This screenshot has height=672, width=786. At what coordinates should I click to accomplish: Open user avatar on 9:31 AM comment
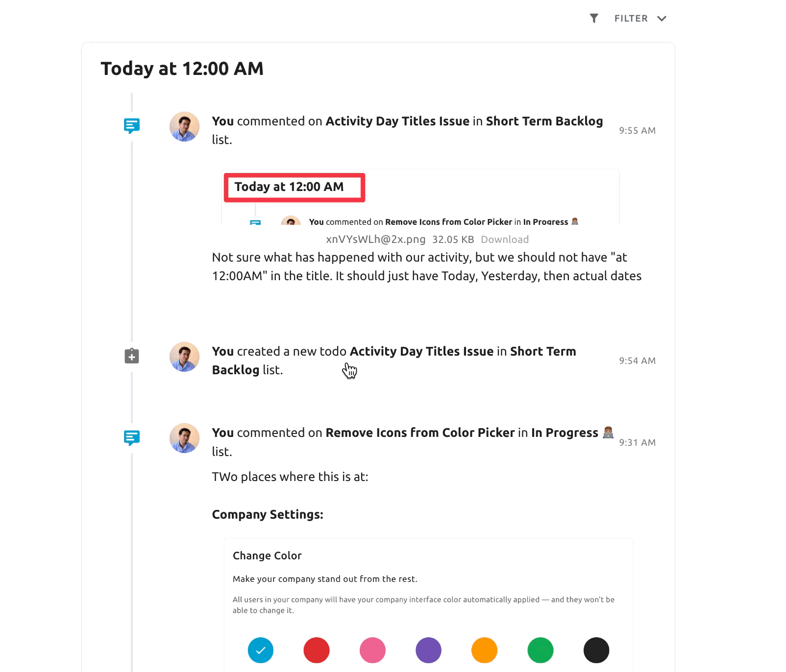[x=184, y=438]
